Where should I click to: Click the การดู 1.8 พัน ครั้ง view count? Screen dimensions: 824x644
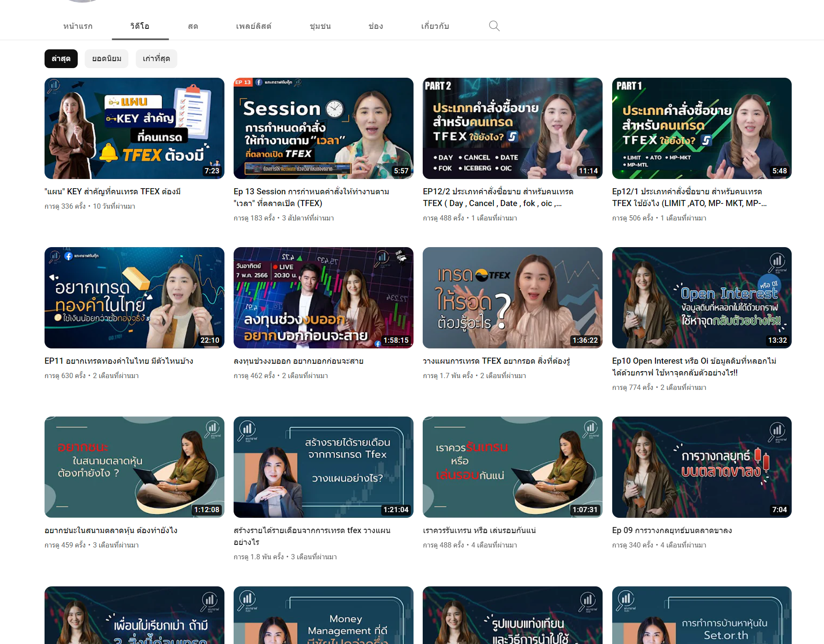point(259,557)
